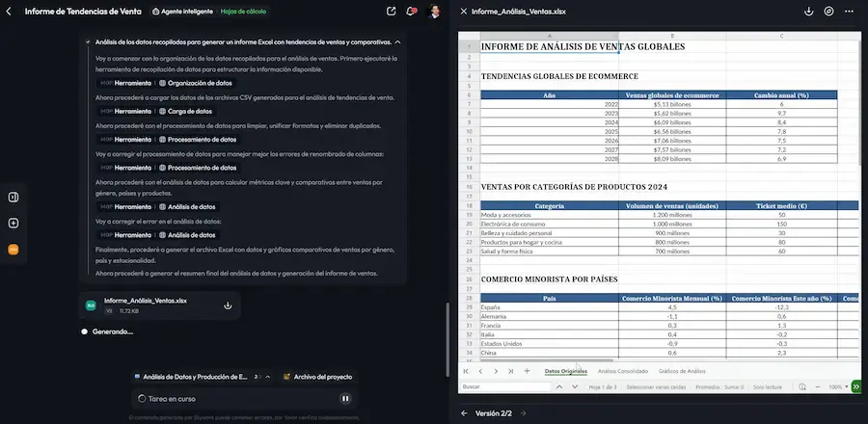The width and height of the screenshot is (868, 424).
Task: Go to the previous file version
Action: click(x=464, y=413)
